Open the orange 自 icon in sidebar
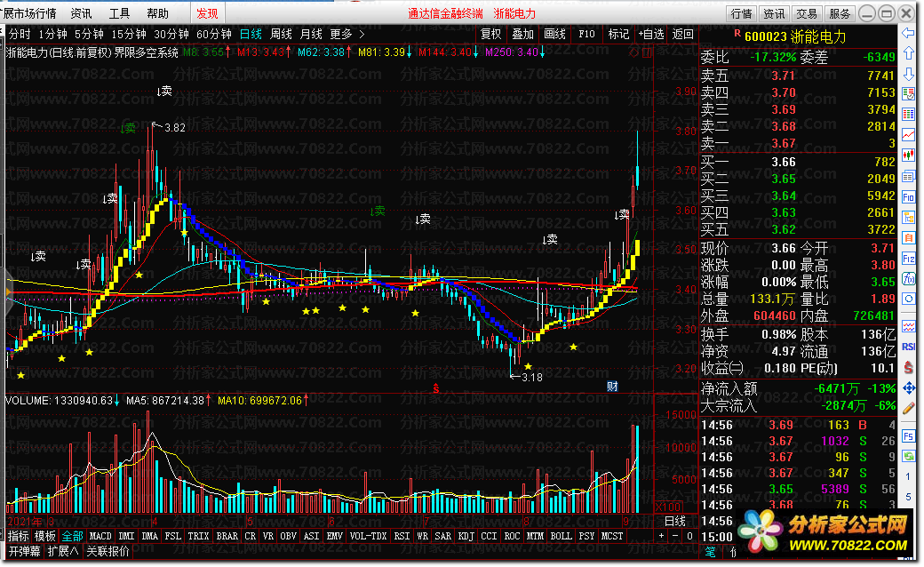 click(908, 237)
